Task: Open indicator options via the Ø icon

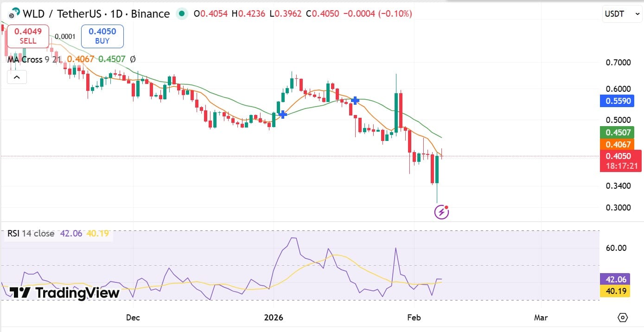Action: click(x=133, y=59)
